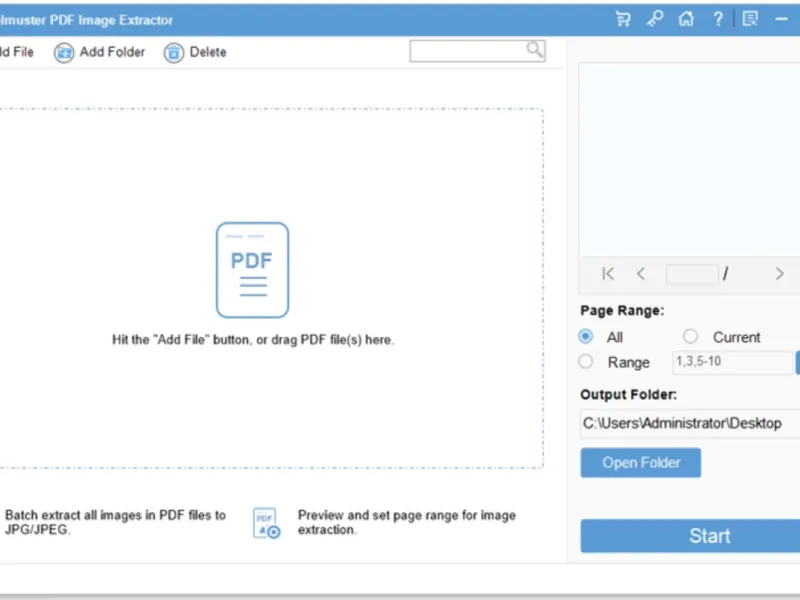The image size is (800, 600).
Task: Click the blank page preview pane
Action: 689,160
